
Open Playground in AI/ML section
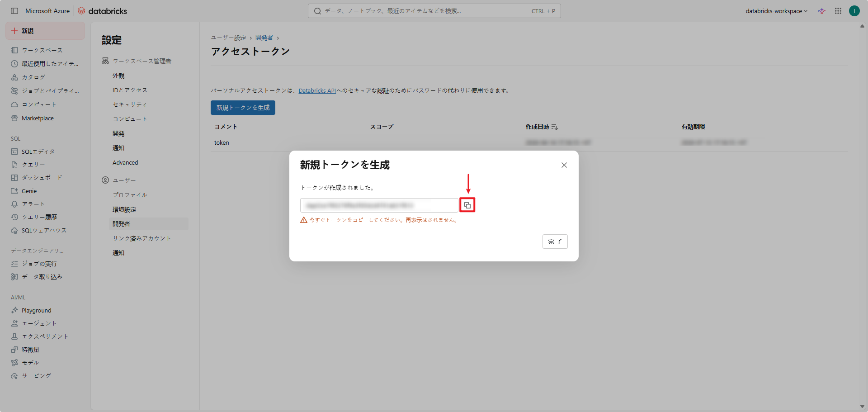(36, 310)
